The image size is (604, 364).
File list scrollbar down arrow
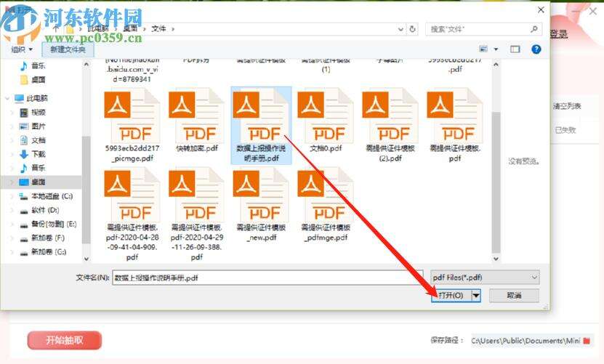pos(496,259)
